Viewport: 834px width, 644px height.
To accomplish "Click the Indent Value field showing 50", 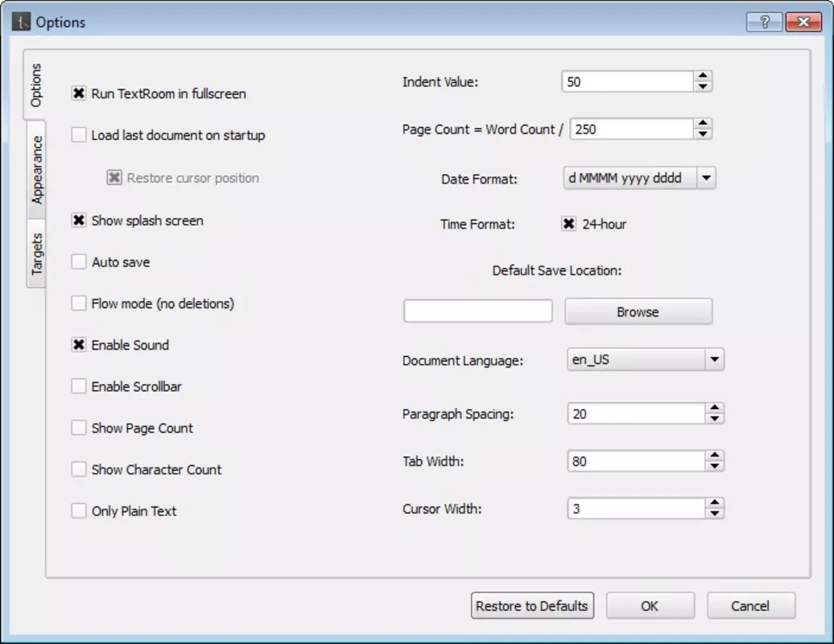I will pos(628,82).
